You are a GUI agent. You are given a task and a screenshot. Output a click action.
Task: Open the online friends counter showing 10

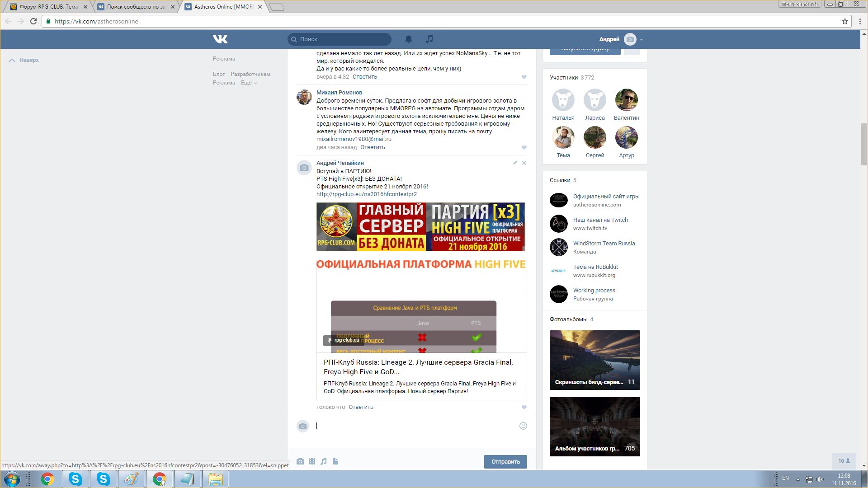pyautogui.click(x=844, y=461)
